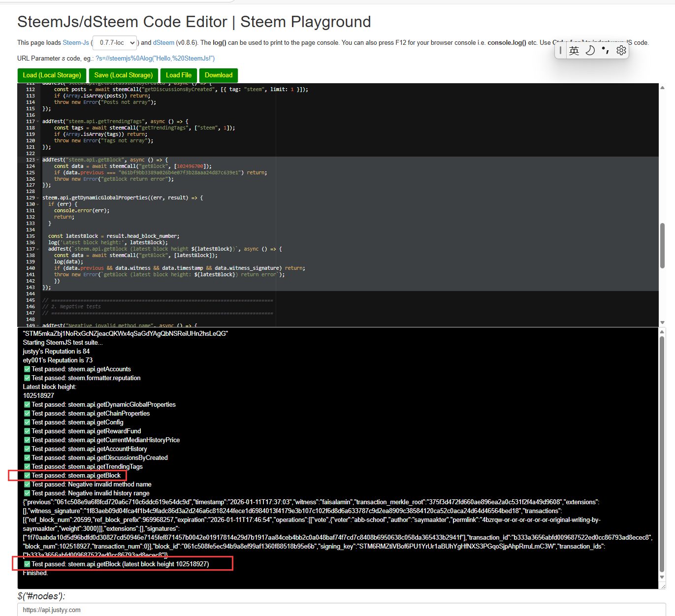Collapse the code fold arrow at line 123

(38, 160)
